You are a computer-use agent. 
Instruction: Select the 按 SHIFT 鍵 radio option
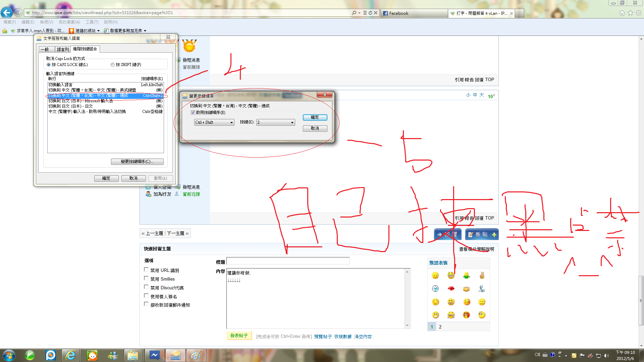(x=113, y=65)
